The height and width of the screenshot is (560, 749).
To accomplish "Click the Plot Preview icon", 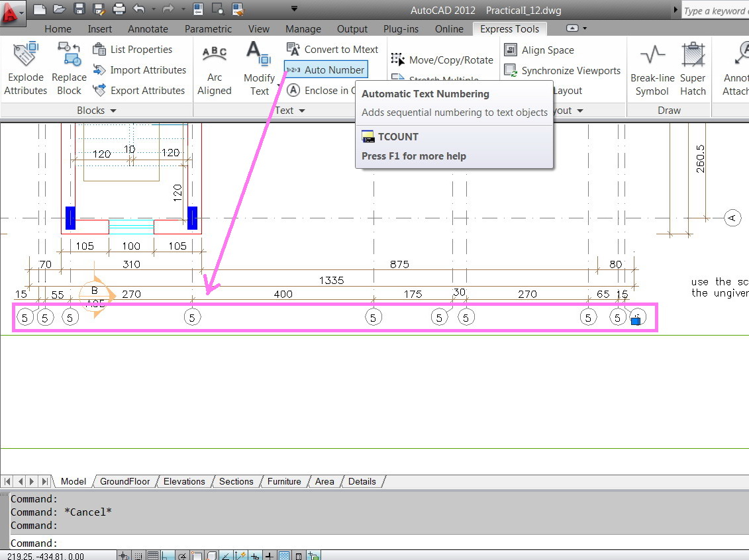I will click(x=218, y=9).
